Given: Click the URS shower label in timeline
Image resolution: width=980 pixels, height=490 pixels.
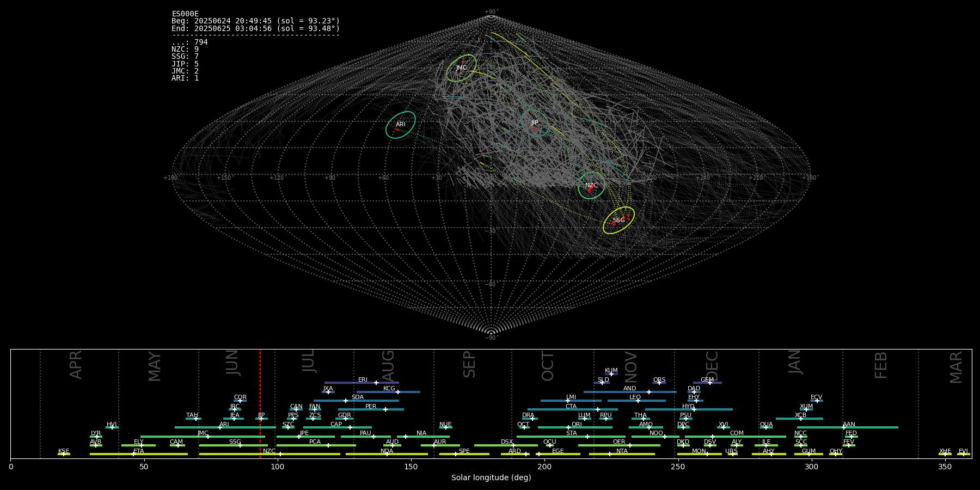Looking at the screenshot, I should [x=731, y=451].
